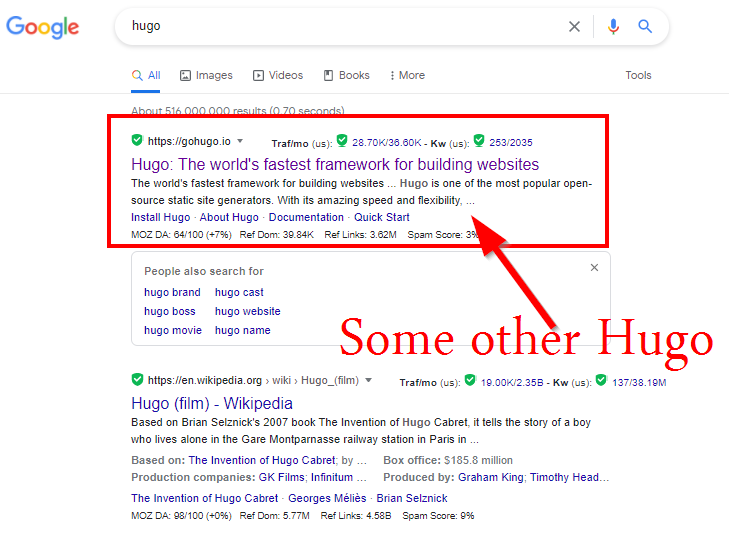
Task: Click green check next to Wikipedia Kw value
Action: pos(601,380)
